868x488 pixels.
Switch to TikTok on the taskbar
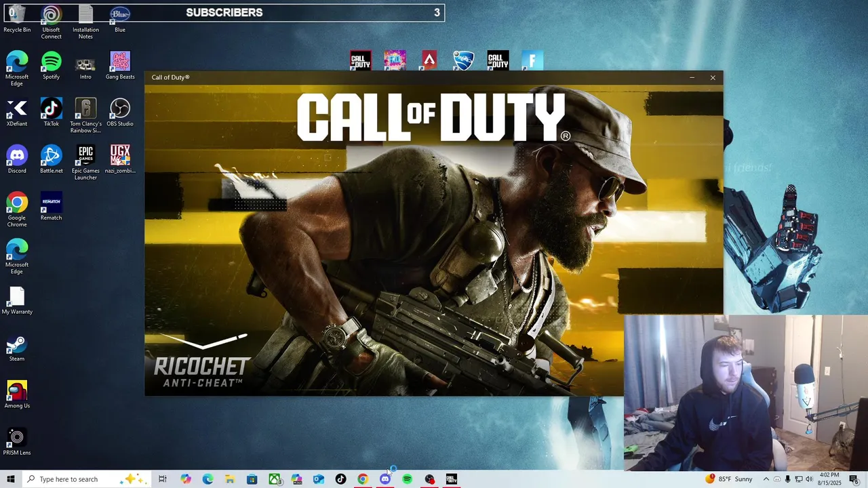tap(340, 479)
